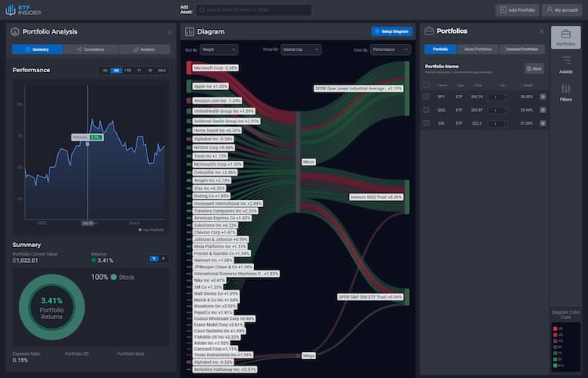
Task: Open the Sort By Weight dropdown
Action: (220, 49)
